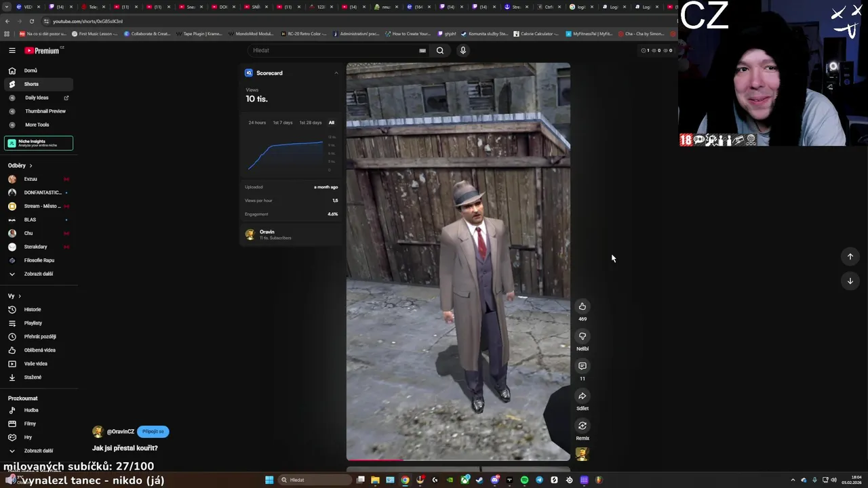
Task: Open the Windows Start menu
Action: (x=269, y=480)
